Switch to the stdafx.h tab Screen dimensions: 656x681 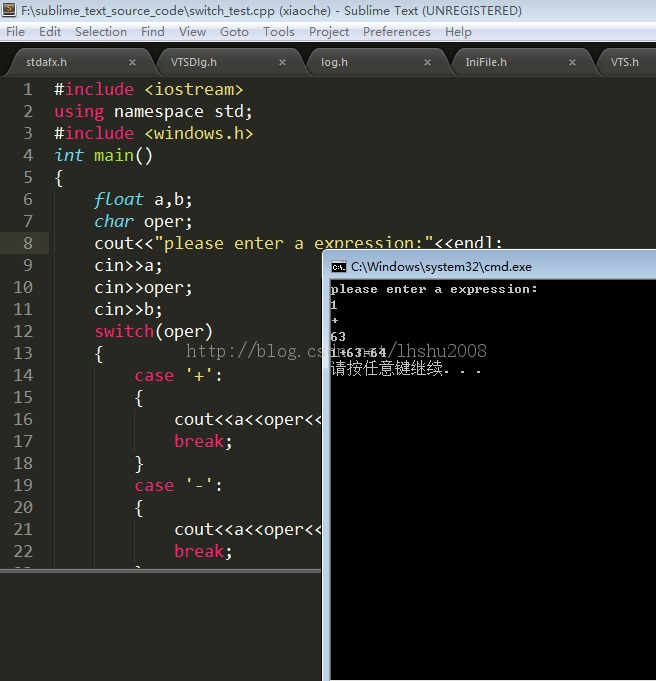pyautogui.click(x=47, y=62)
